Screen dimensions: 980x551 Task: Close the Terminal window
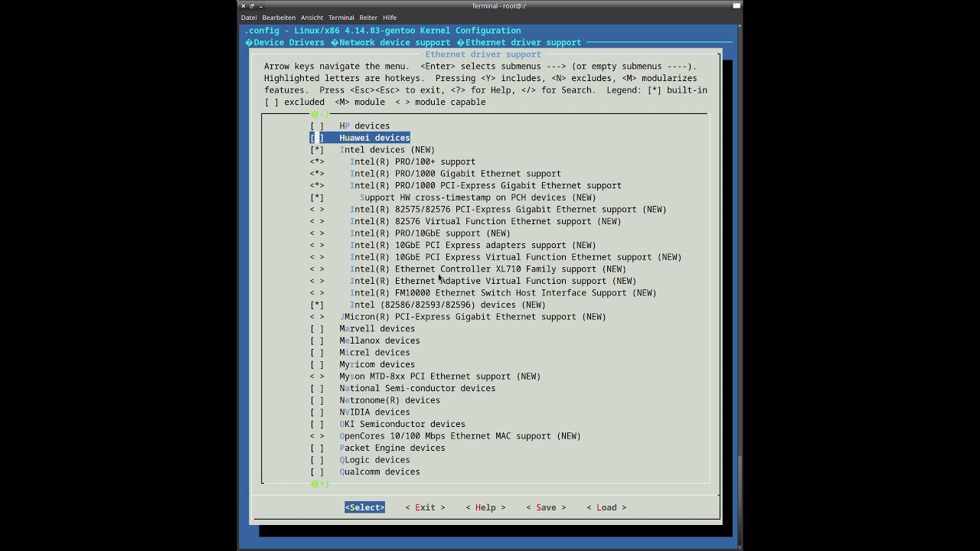(243, 6)
